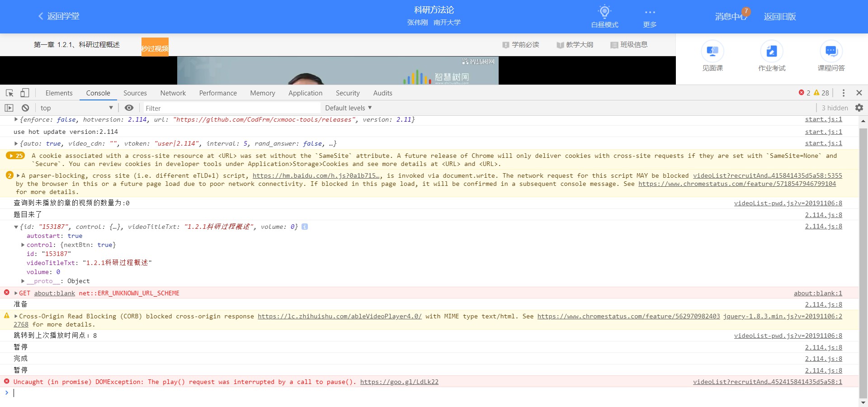Image resolution: width=868 pixels, height=407 pixels.
Task: Switch to the Audits tab
Action: click(383, 93)
